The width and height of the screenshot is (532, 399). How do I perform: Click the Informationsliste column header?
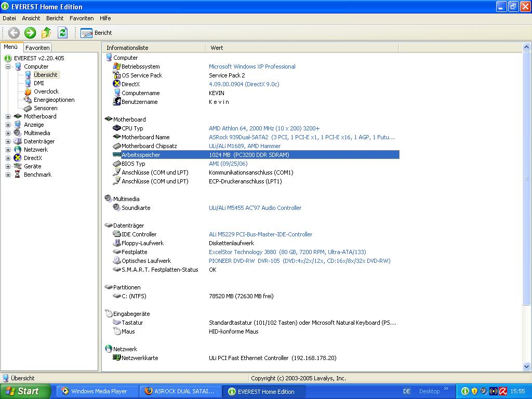coord(154,48)
